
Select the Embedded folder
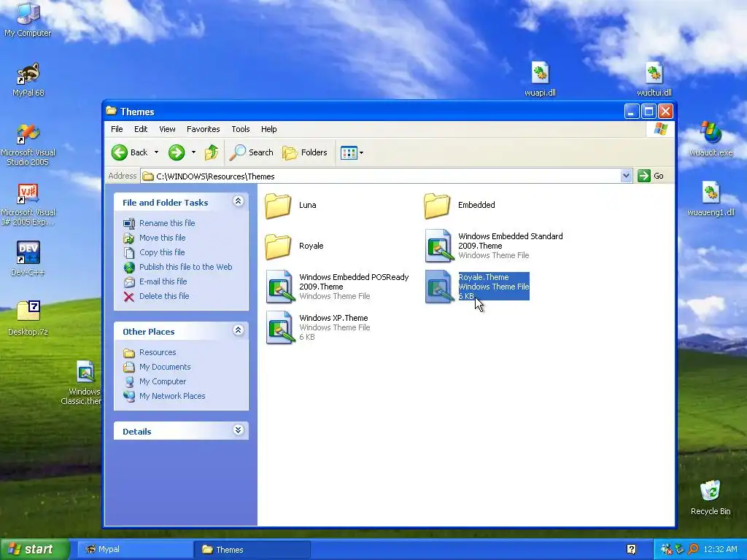coord(460,205)
